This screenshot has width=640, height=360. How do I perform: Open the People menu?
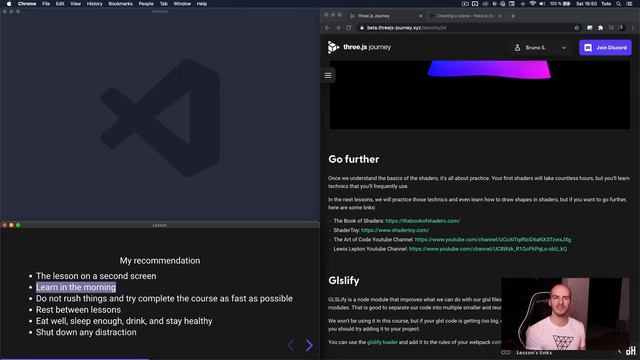(x=146, y=4)
